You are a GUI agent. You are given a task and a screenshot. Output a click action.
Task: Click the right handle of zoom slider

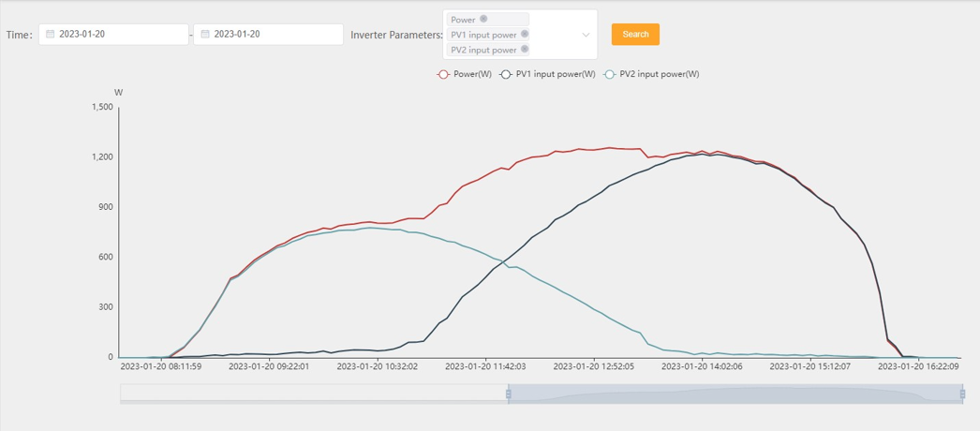962,394
